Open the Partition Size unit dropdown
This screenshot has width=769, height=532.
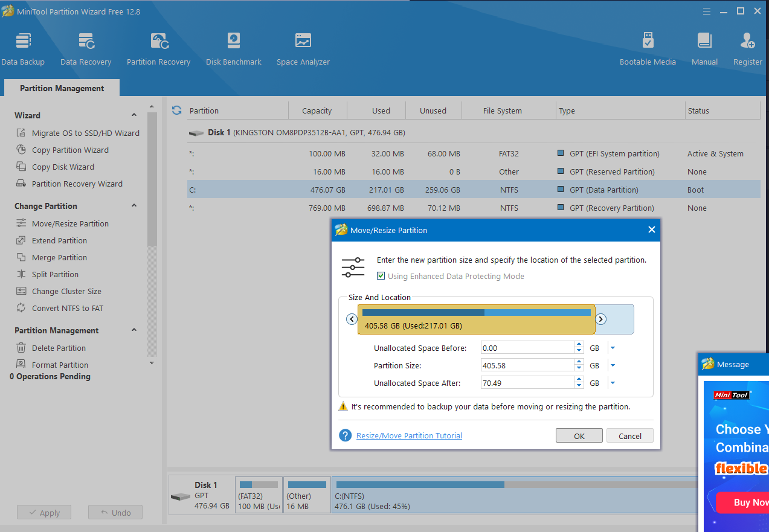click(x=613, y=365)
